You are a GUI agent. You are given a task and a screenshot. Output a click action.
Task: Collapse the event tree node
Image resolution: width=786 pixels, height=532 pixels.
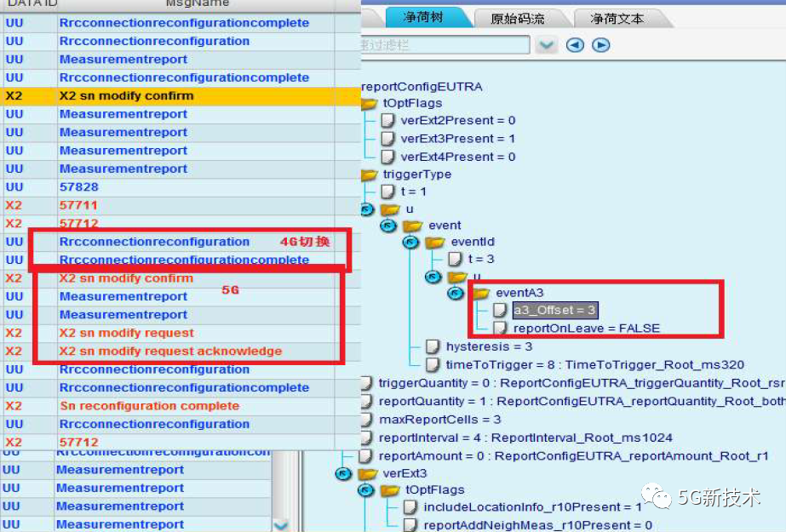pos(388,226)
